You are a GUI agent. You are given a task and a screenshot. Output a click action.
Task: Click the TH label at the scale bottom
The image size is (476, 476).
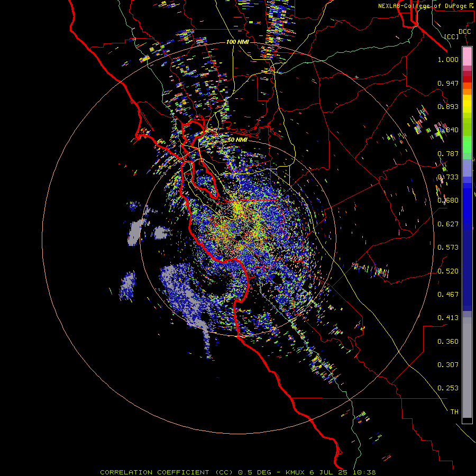tap(454, 412)
